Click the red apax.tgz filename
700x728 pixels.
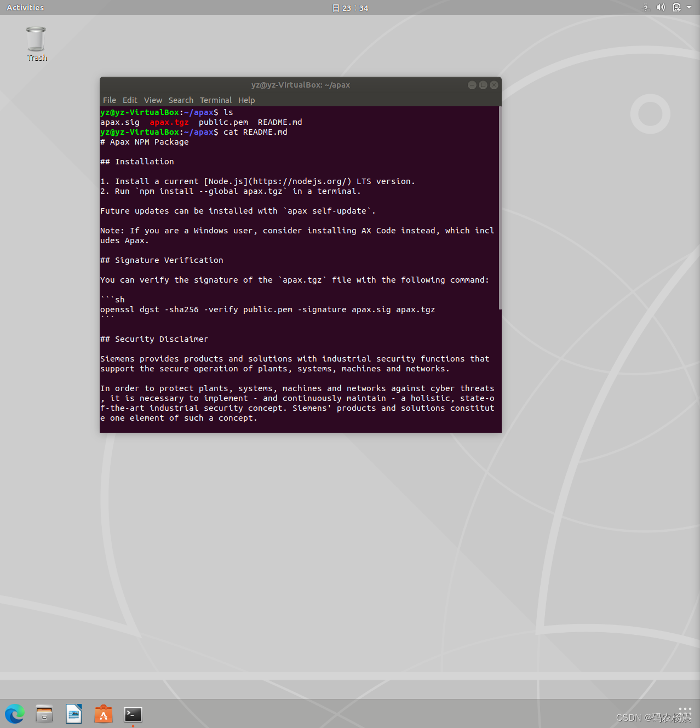point(169,122)
